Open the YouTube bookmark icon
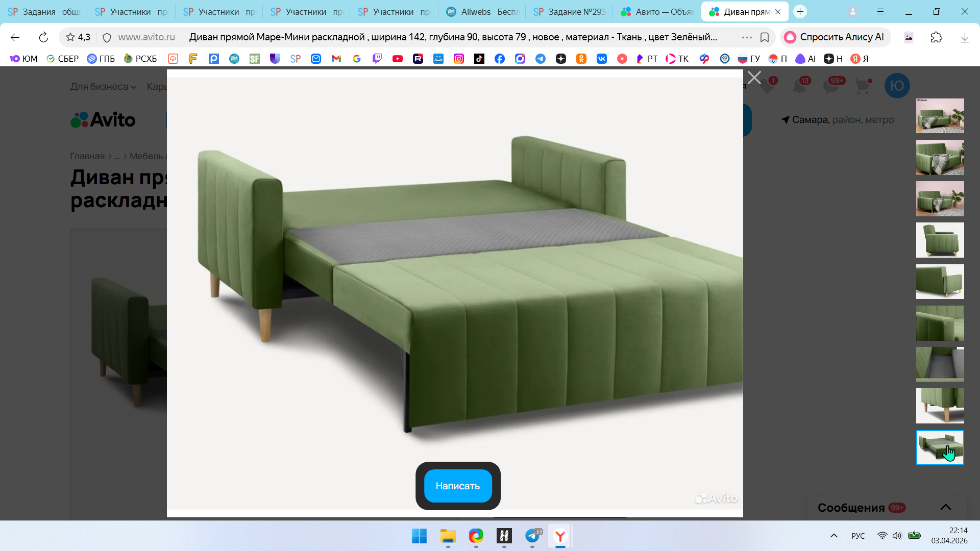 397,59
